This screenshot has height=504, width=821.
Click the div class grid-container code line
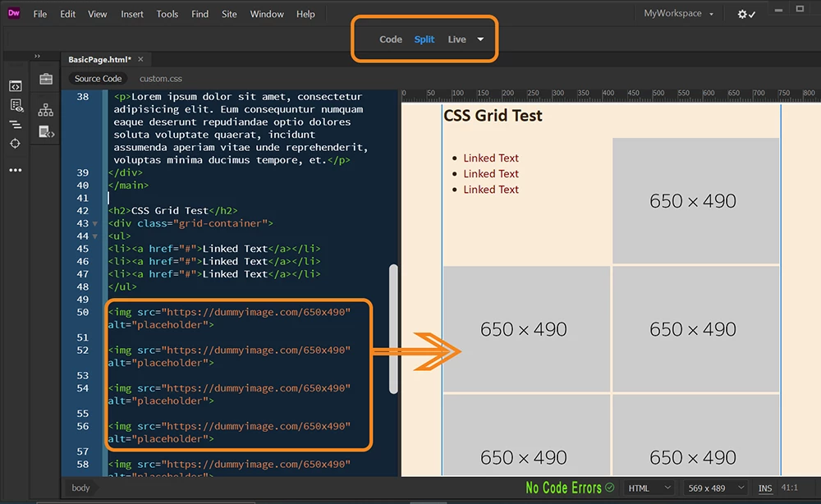point(190,223)
